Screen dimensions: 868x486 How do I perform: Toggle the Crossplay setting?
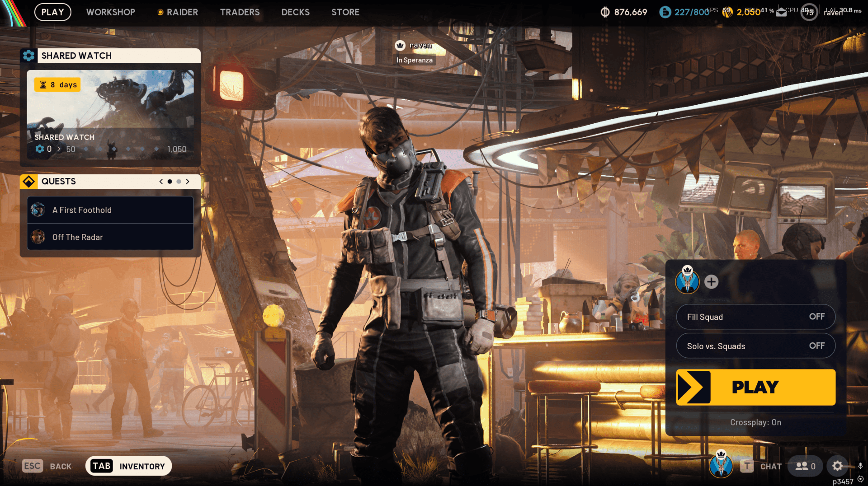[755, 422]
